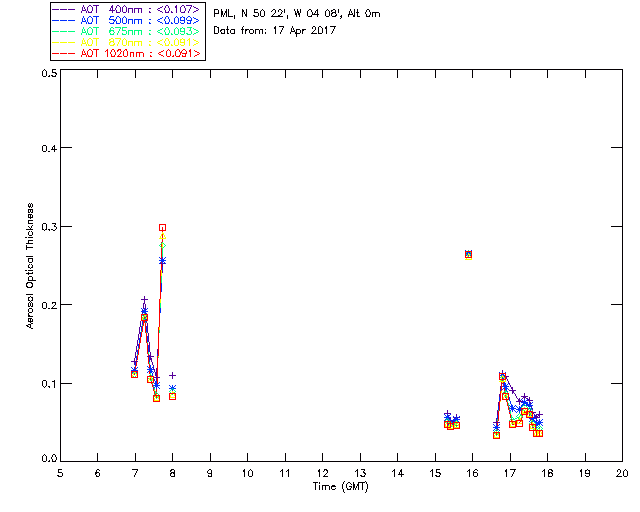
Task: Click the x-axis tick label 7
Action: [x=135, y=473]
